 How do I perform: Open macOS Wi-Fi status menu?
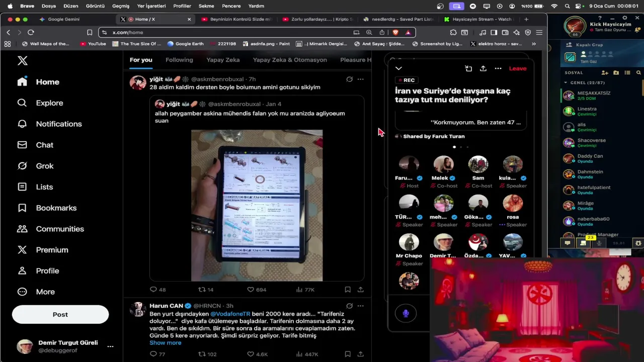[554, 6]
